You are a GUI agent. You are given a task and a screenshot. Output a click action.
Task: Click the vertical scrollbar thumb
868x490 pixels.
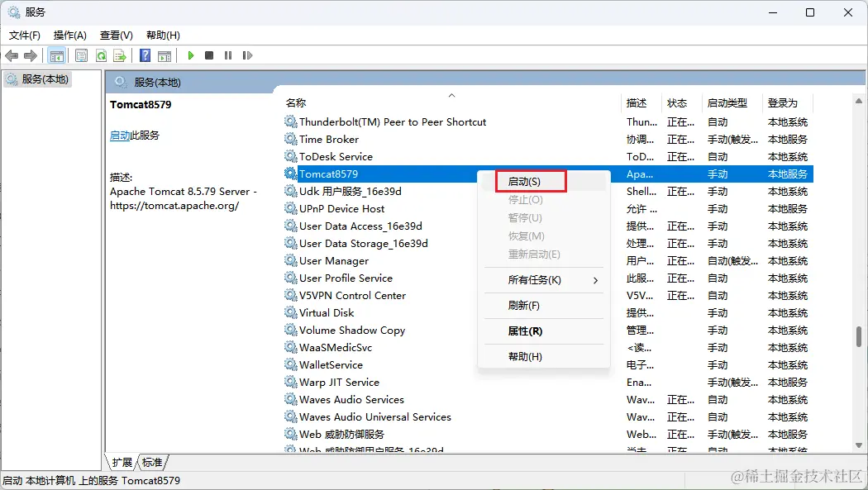[x=859, y=336]
